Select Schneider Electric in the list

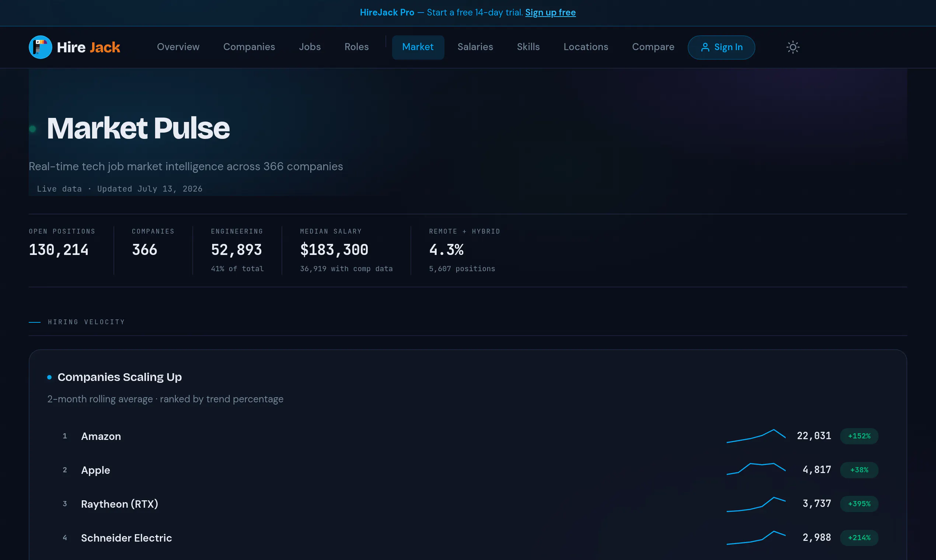click(x=126, y=538)
